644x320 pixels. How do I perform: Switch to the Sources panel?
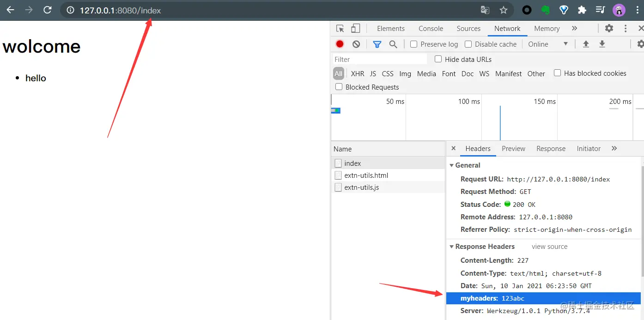[x=468, y=29]
